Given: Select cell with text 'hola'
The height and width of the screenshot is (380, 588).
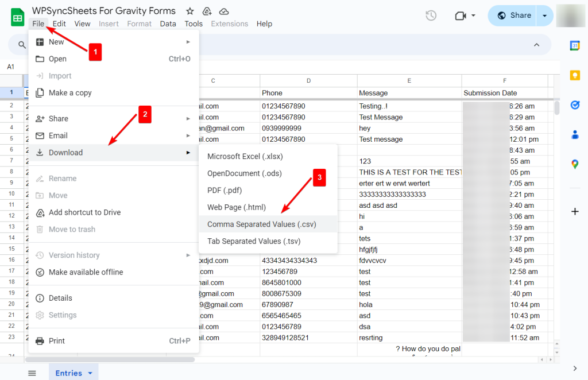Looking at the screenshot, I should [409, 305].
